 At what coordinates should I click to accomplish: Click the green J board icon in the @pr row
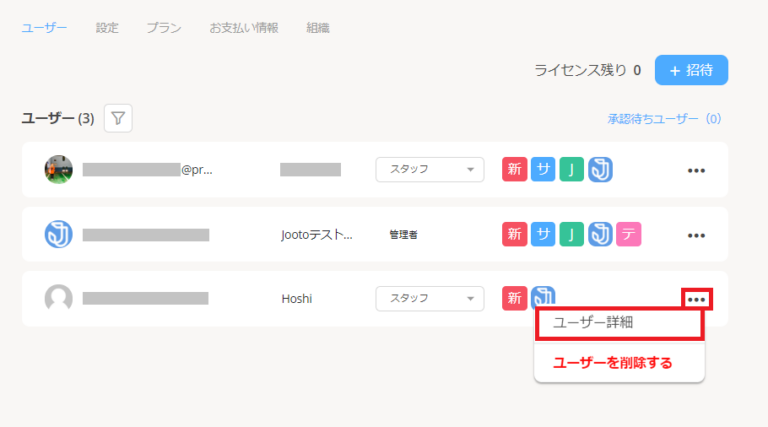point(571,169)
